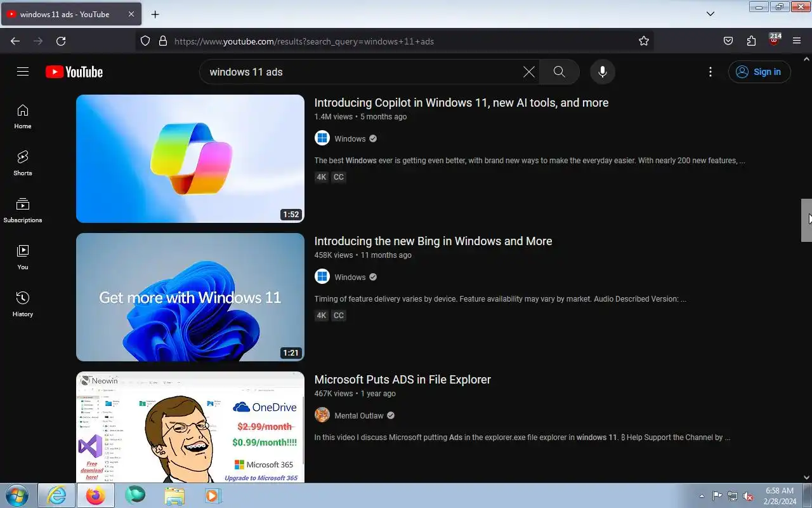The height and width of the screenshot is (508, 812).
Task: Open a new browser tab
Action: pos(155,14)
